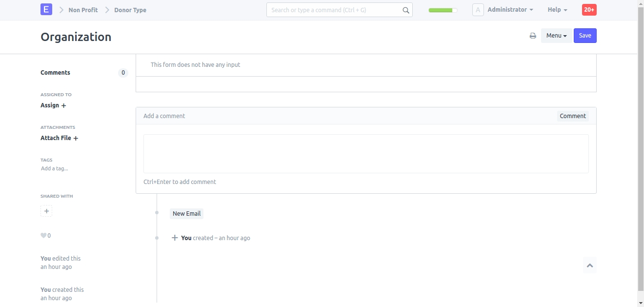This screenshot has height=307, width=644.
Task: Click the ERPNext home logo icon
Action: pyautogui.click(x=46, y=9)
